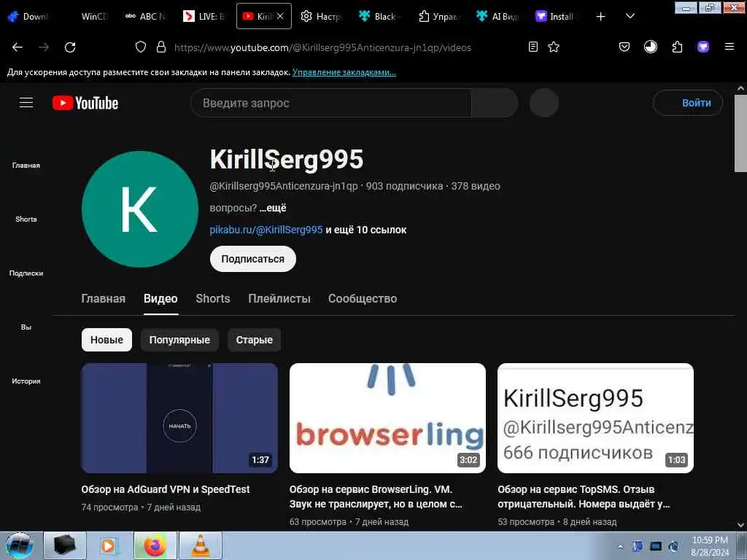
Task: Open История in the left sidebar
Action: (26, 381)
